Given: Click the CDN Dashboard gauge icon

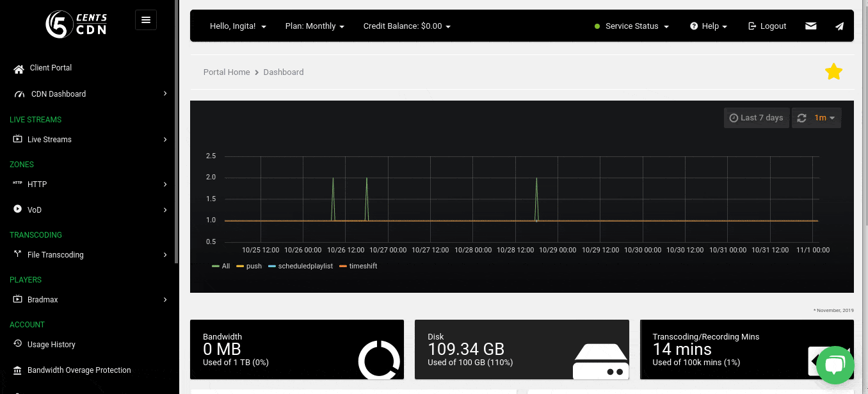Looking at the screenshot, I should 19,94.
